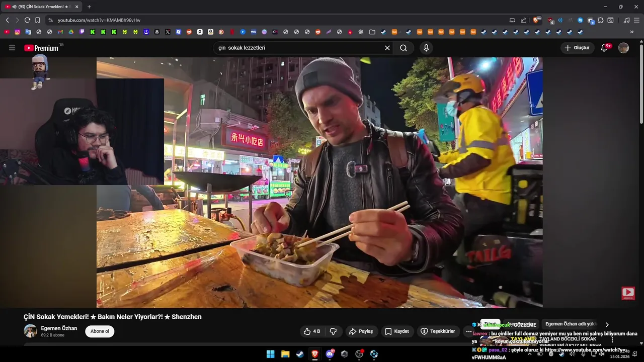
Task: Close the ÇİN Sokak Yemekleri tab
Action: click(x=76, y=7)
